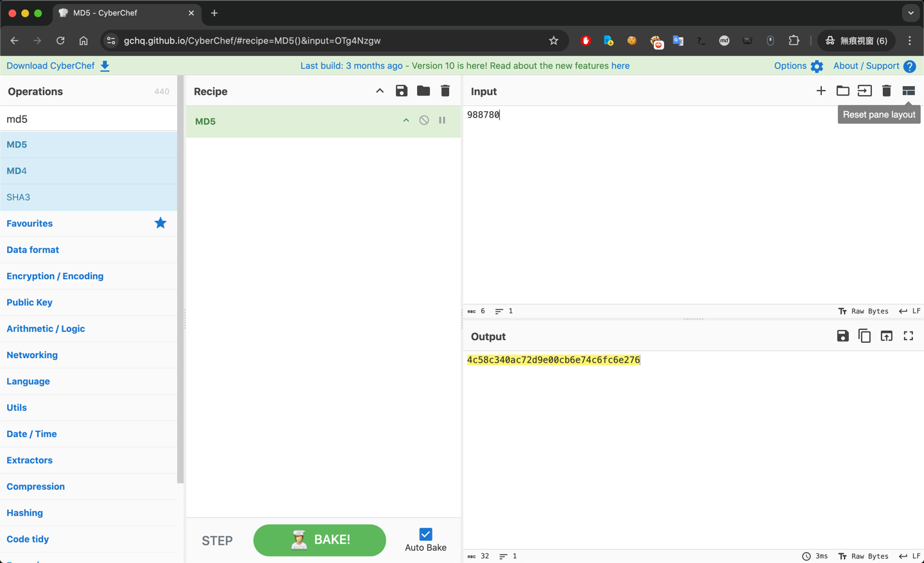Open the browser Extensions puzzle icon
This screenshot has width=924, height=563.
794,40
